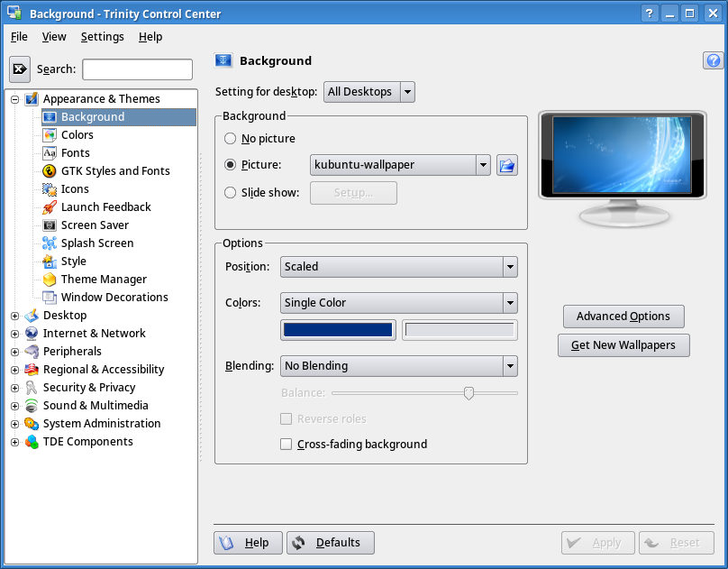This screenshot has height=569, width=728.
Task: Open the Splash Screen settings icon
Action: pos(51,243)
